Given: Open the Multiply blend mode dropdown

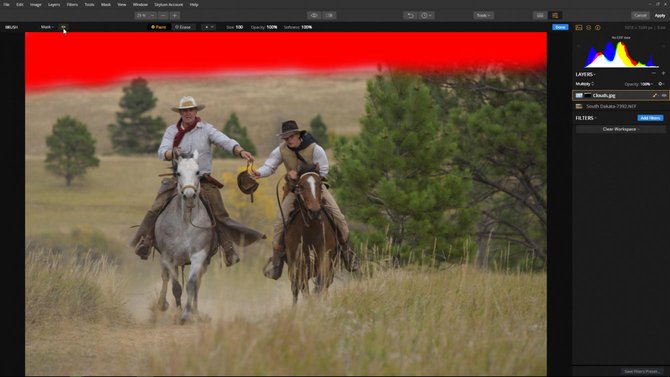Looking at the screenshot, I should pos(585,84).
